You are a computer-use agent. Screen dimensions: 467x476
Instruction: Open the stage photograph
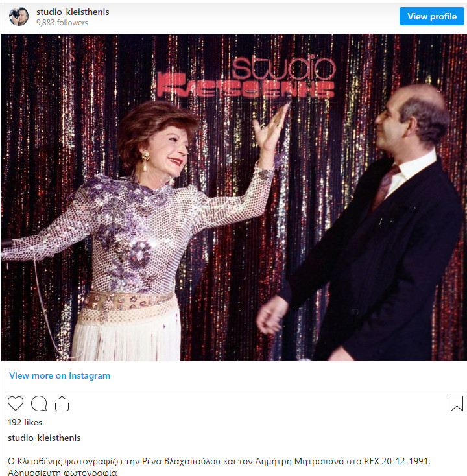(233, 197)
